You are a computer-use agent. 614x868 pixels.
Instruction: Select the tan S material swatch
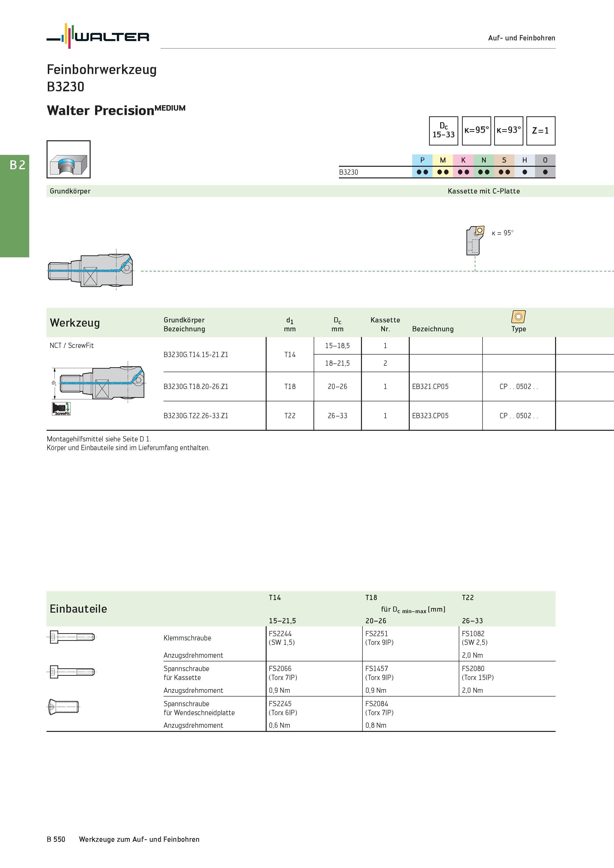[x=504, y=166]
